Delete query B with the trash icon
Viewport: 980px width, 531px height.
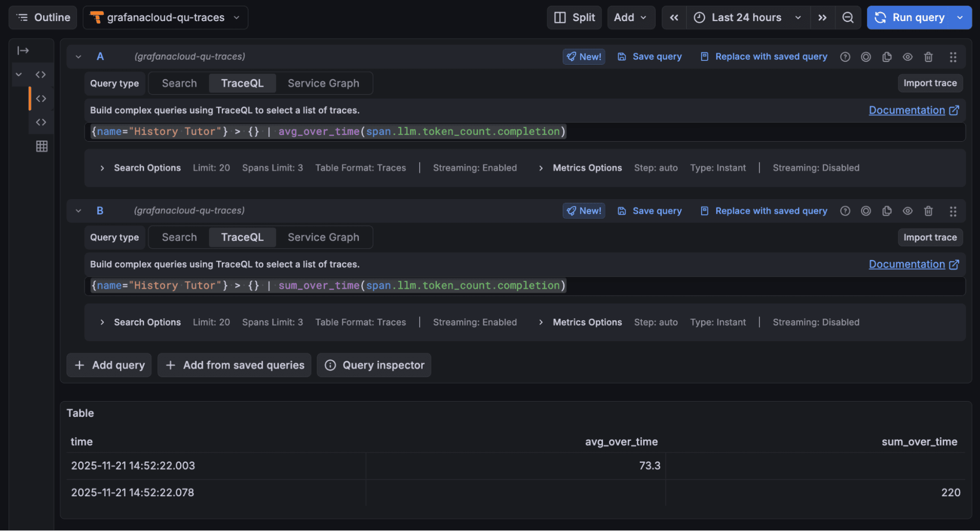(x=928, y=210)
